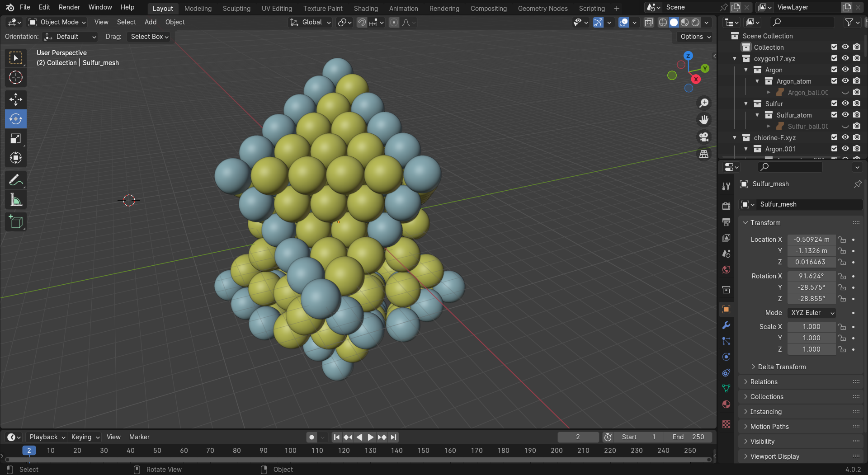Viewport: 868px width, 475px height.
Task: Switch to the Shading workspace tab
Action: pos(365,8)
